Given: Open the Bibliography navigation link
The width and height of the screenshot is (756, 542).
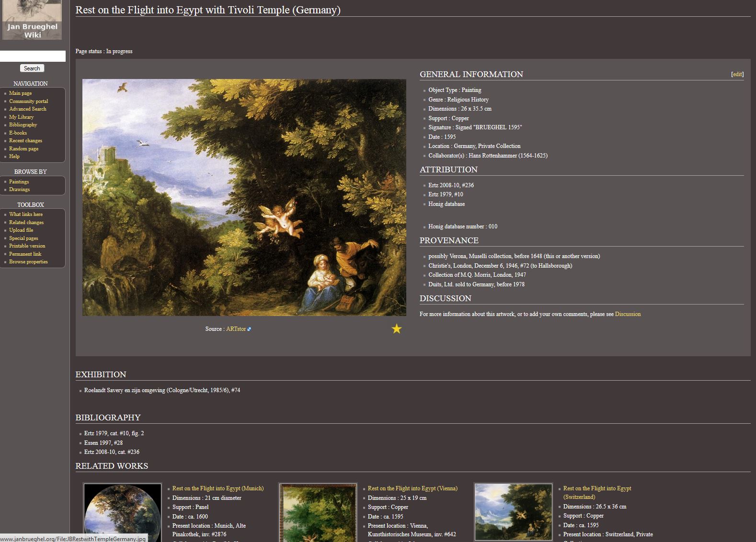Looking at the screenshot, I should pos(23,125).
